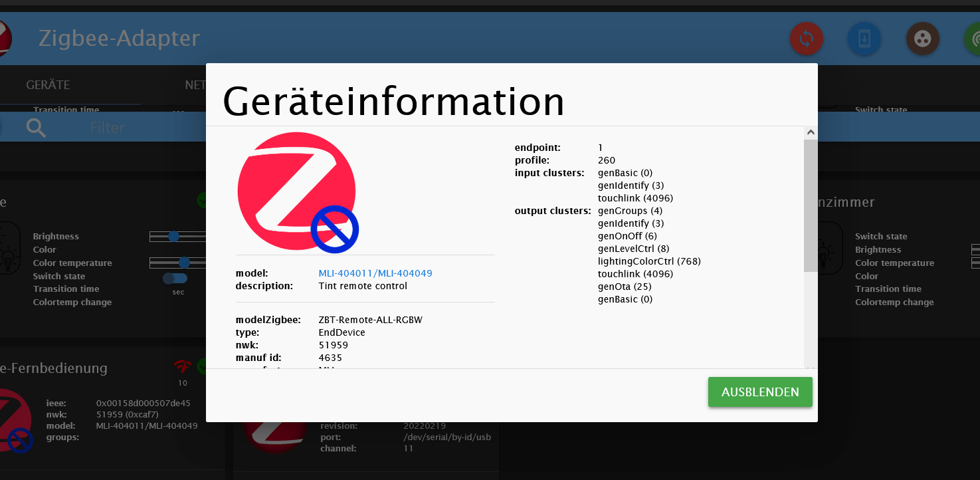
Task: Click the Fernbedienung card title
Action: [54, 368]
